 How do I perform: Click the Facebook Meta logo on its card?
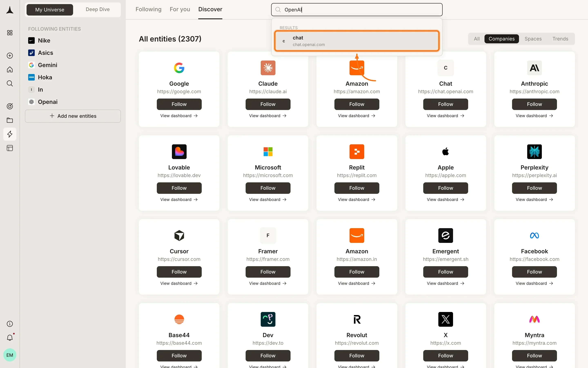point(534,235)
